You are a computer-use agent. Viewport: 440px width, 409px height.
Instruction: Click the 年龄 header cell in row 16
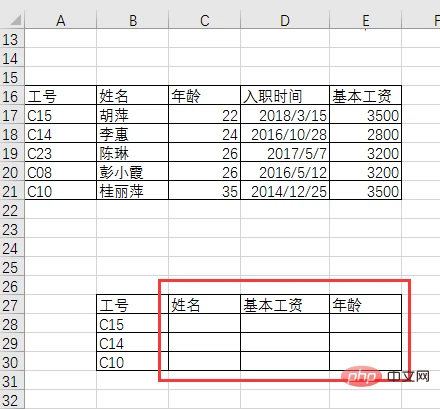205,96
